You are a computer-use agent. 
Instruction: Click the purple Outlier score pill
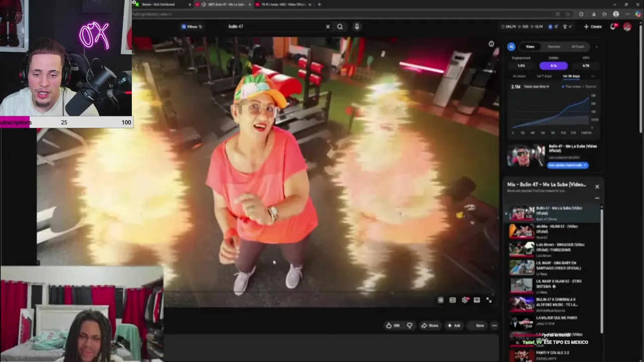[553, 66]
